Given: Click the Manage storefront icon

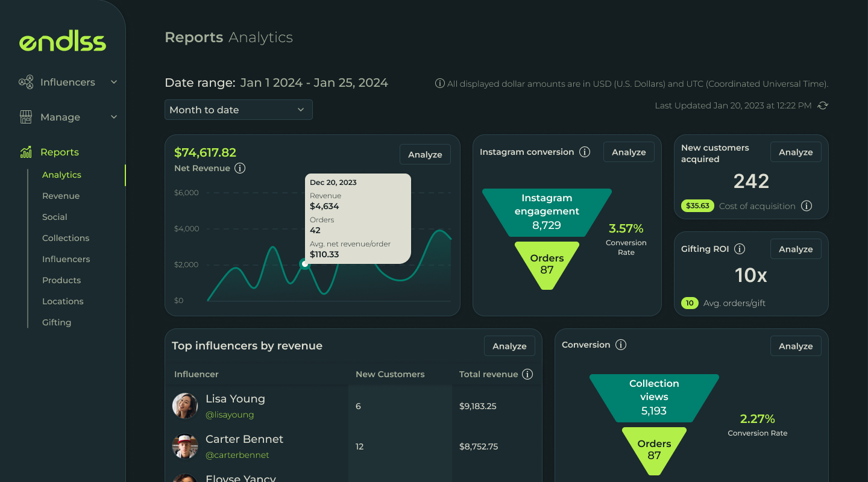Looking at the screenshot, I should click(x=26, y=117).
